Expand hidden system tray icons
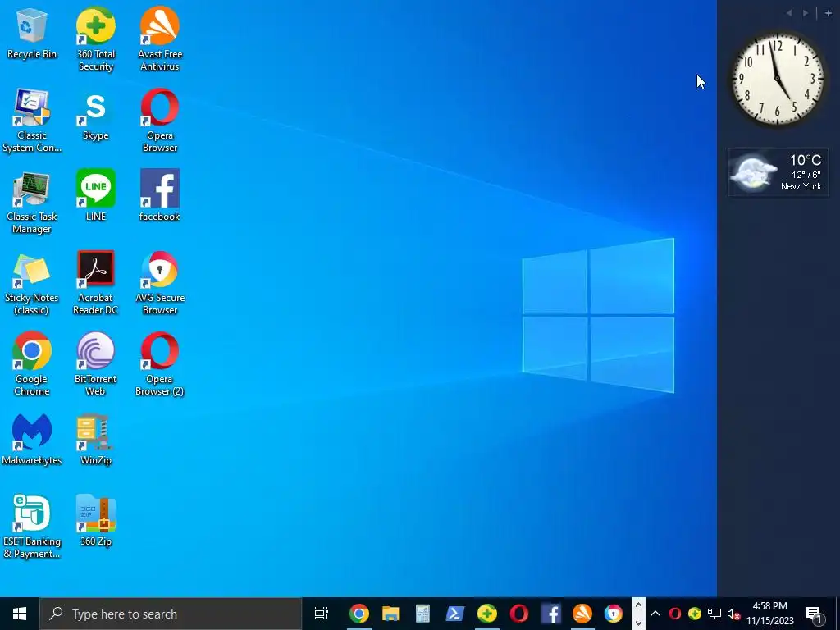Image resolution: width=840 pixels, height=630 pixels. [x=655, y=614]
